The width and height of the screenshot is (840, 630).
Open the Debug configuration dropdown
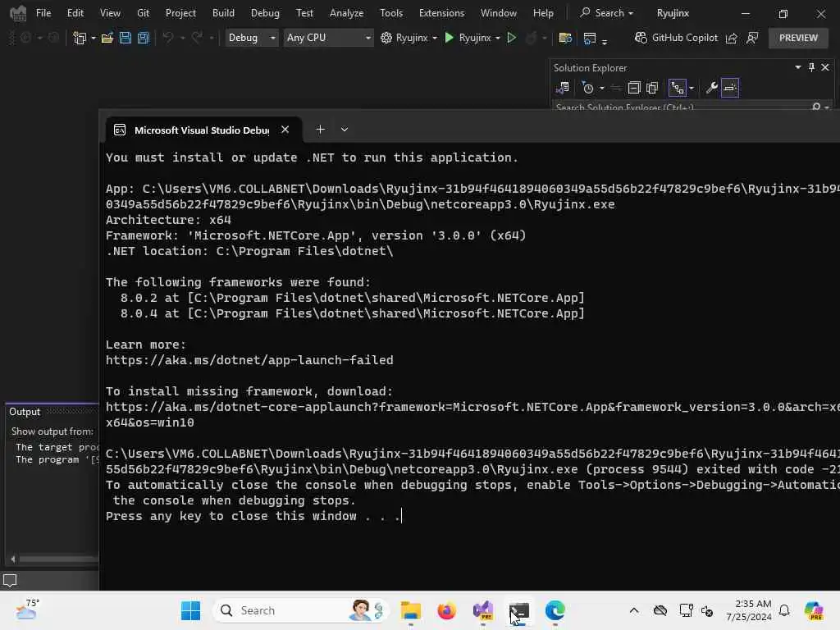coord(251,38)
